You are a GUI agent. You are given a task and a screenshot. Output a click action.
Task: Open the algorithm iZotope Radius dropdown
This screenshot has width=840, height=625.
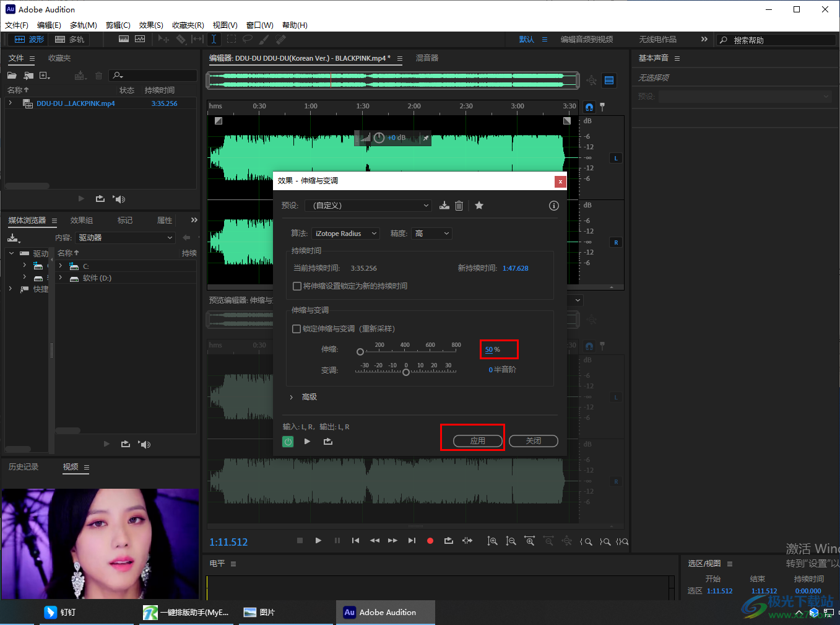[345, 234]
